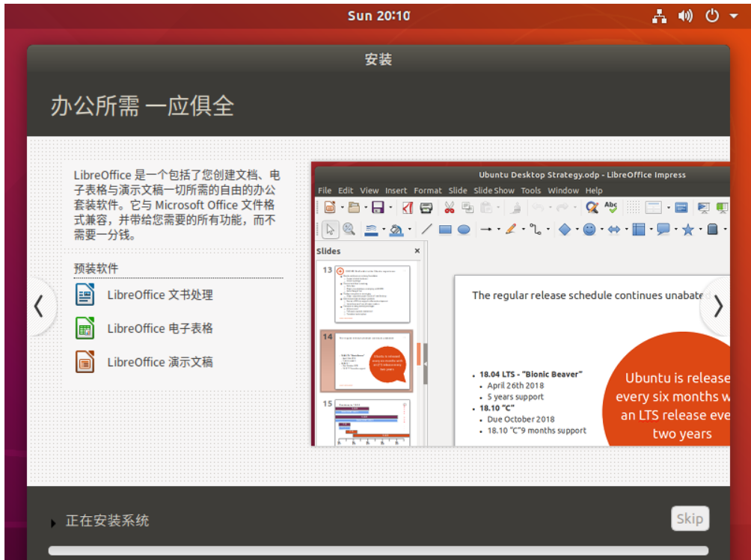Click the Copy icon in the toolbar
The width and height of the screenshot is (751, 560).
point(468,207)
